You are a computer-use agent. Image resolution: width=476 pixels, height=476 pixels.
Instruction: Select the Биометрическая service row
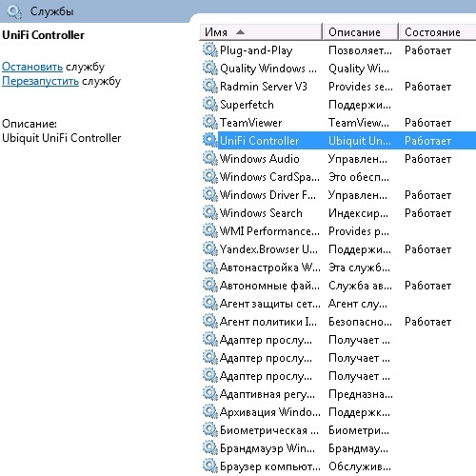tap(339, 430)
